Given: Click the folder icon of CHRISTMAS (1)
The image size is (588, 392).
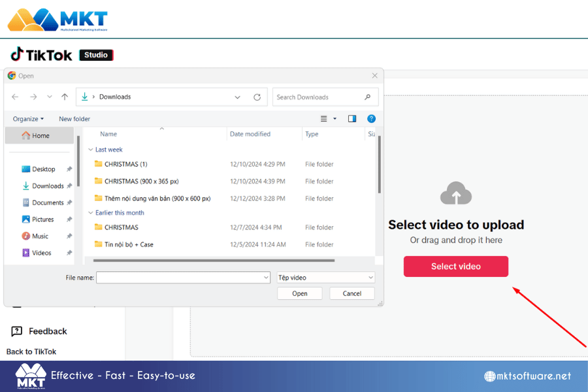Looking at the screenshot, I should click(x=98, y=164).
